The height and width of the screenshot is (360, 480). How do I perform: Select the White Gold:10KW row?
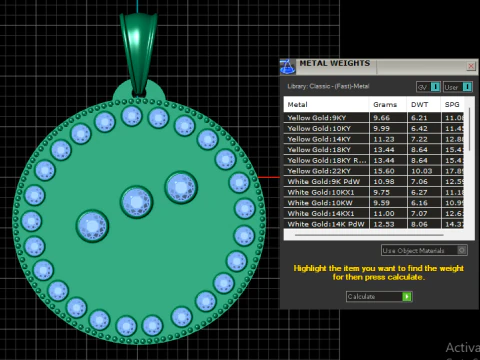pyautogui.click(x=374, y=203)
